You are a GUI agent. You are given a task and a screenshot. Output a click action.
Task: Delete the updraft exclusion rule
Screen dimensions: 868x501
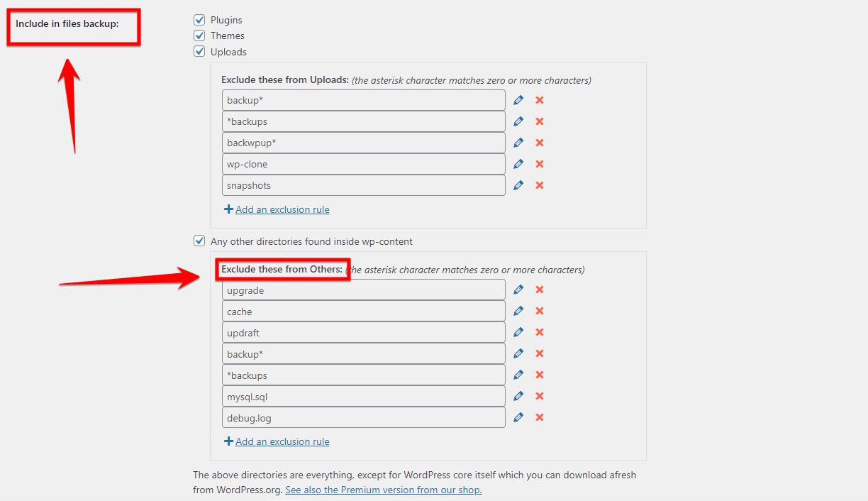tap(539, 332)
